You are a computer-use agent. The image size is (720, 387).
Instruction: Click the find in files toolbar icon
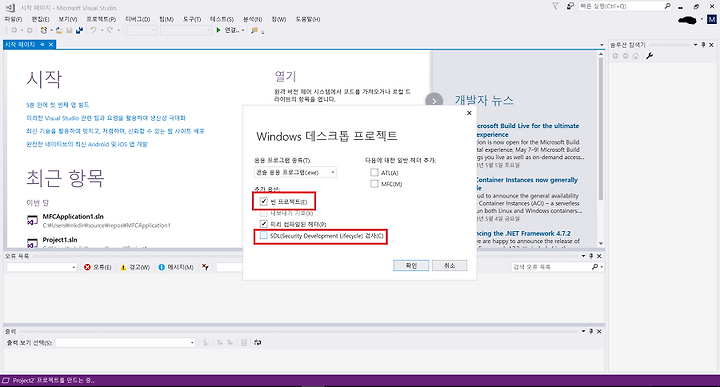(254, 30)
